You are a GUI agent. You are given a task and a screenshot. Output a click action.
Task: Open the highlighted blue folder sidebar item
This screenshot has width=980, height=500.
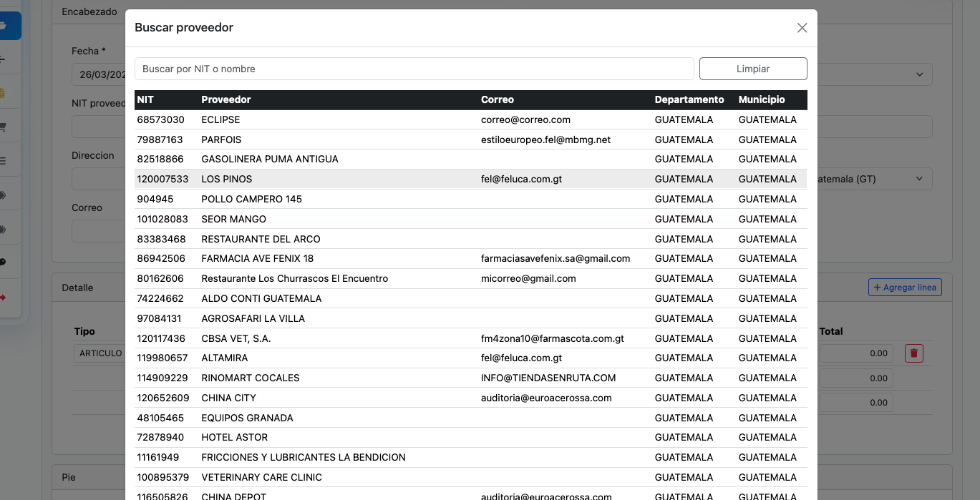(x=6, y=26)
